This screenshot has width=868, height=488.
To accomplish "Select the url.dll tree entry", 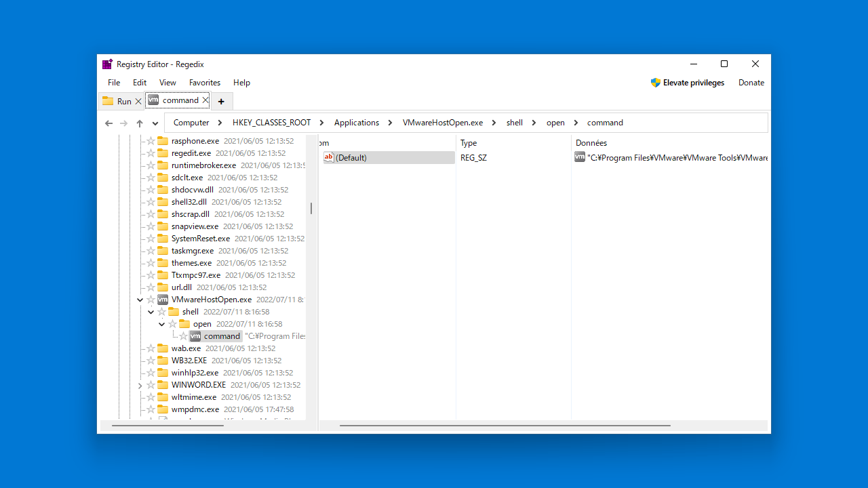I will coord(182,287).
